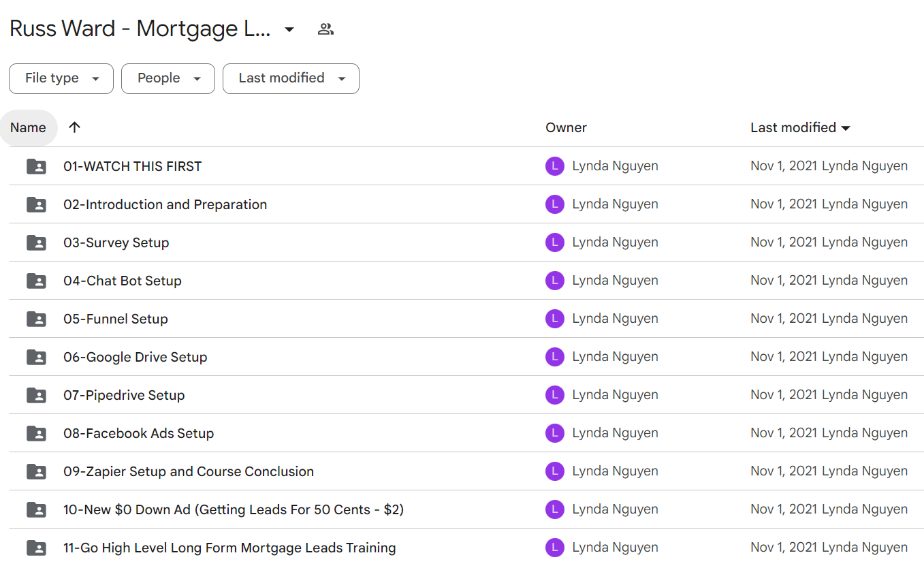924x566 pixels.
Task: Click owner name Lynda Nguyen in 02-Introduction row
Action: tap(615, 204)
